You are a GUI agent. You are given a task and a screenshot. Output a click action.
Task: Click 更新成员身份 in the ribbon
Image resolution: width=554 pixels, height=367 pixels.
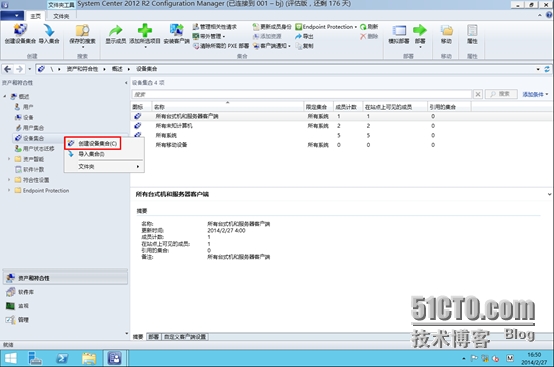[x=272, y=27]
